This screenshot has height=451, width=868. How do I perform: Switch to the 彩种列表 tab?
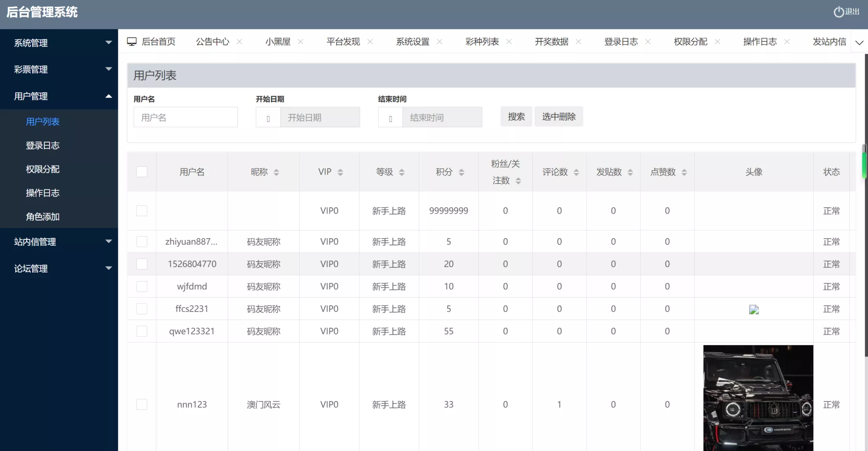(481, 42)
